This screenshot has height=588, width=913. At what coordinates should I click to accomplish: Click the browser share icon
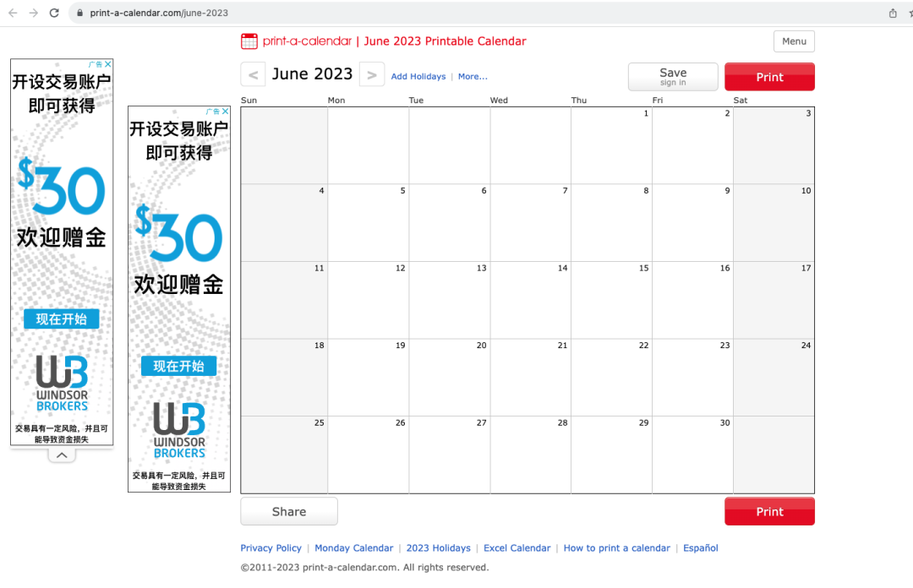pyautogui.click(x=893, y=13)
